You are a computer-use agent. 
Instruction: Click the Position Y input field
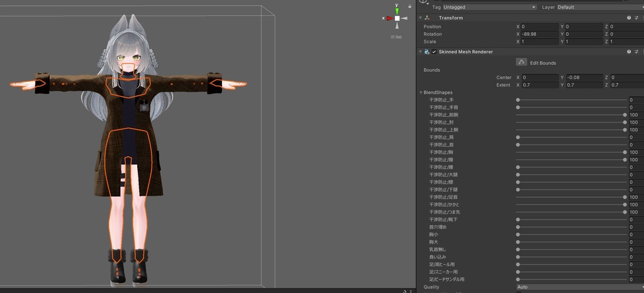[584, 26]
